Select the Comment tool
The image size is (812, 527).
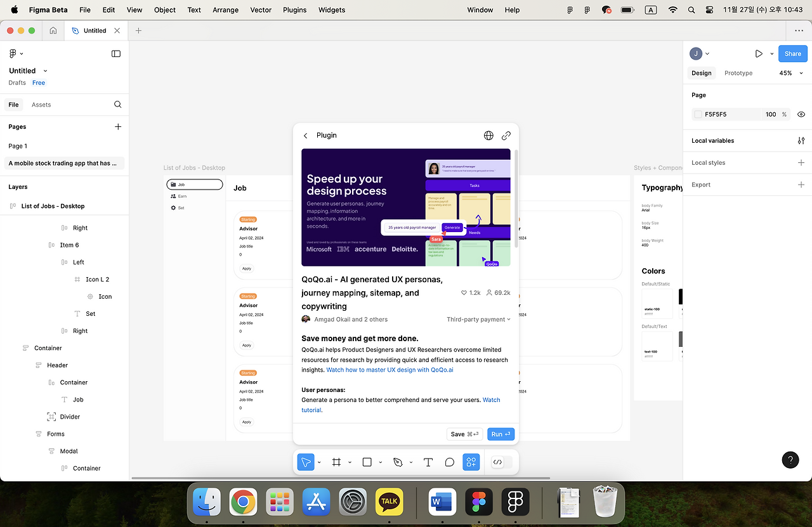pos(450,462)
